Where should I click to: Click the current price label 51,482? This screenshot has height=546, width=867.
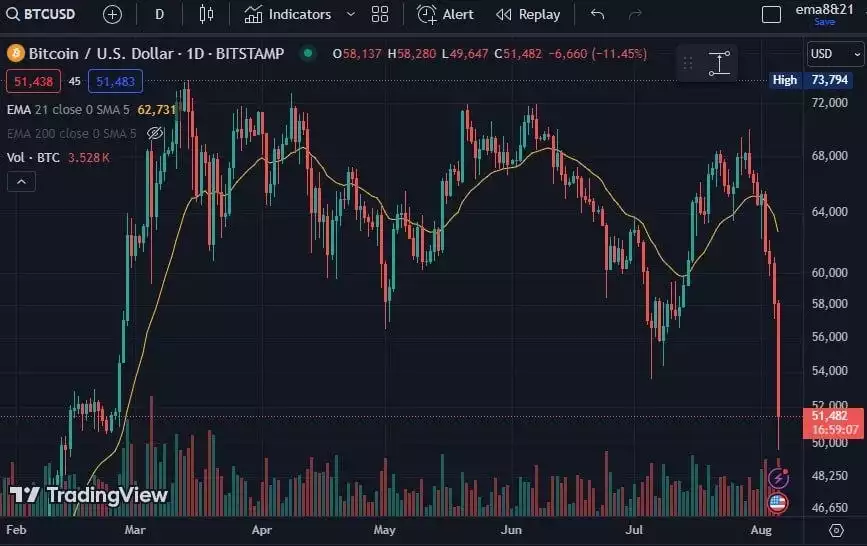(x=833, y=423)
